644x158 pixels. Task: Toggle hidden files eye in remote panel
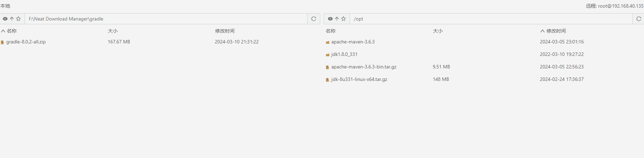pos(330,19)
